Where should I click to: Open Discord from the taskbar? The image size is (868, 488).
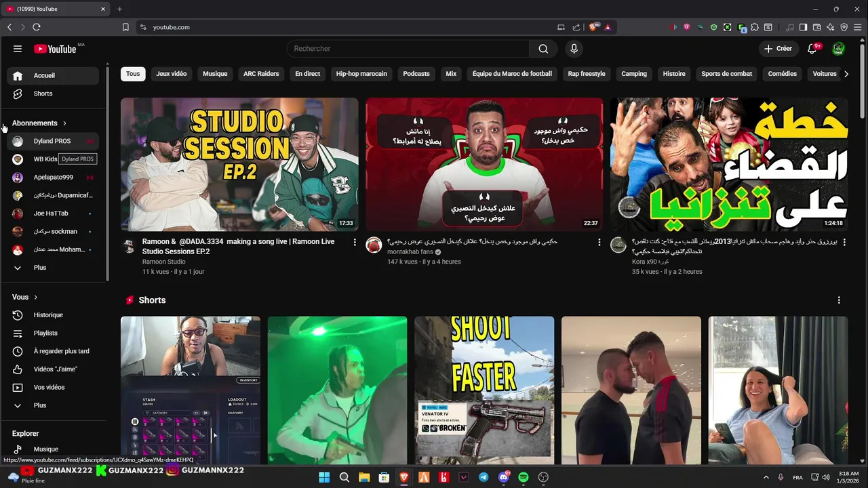(504, 477)
